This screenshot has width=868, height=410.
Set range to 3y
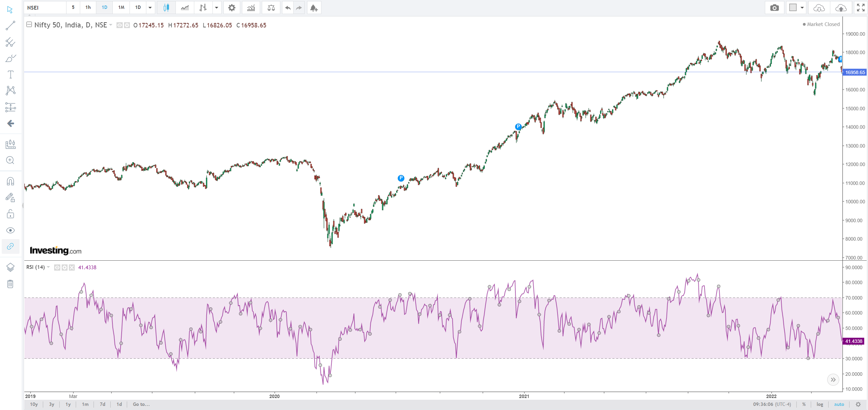[52, 405]
